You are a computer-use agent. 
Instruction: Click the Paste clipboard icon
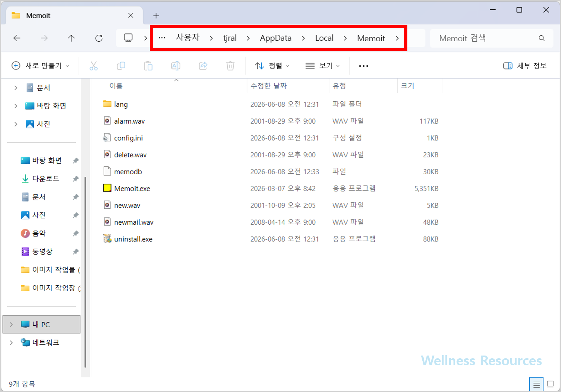pos(148,66)
